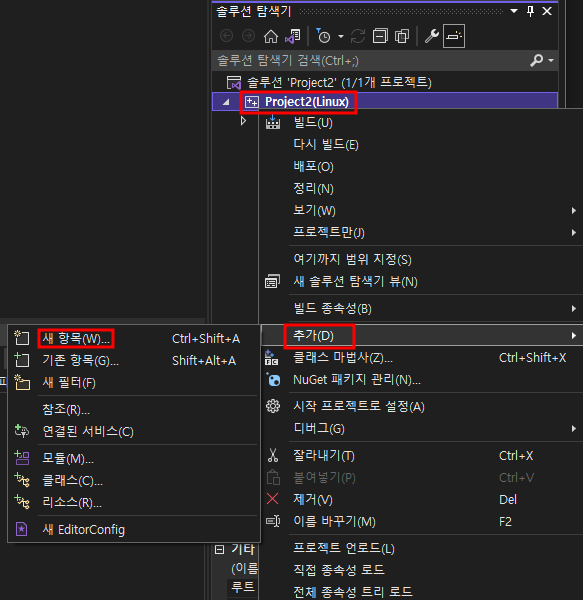Open Properties with the wrench icon
The height and width of the screenshot is (600, 583).
click(432, 36)
